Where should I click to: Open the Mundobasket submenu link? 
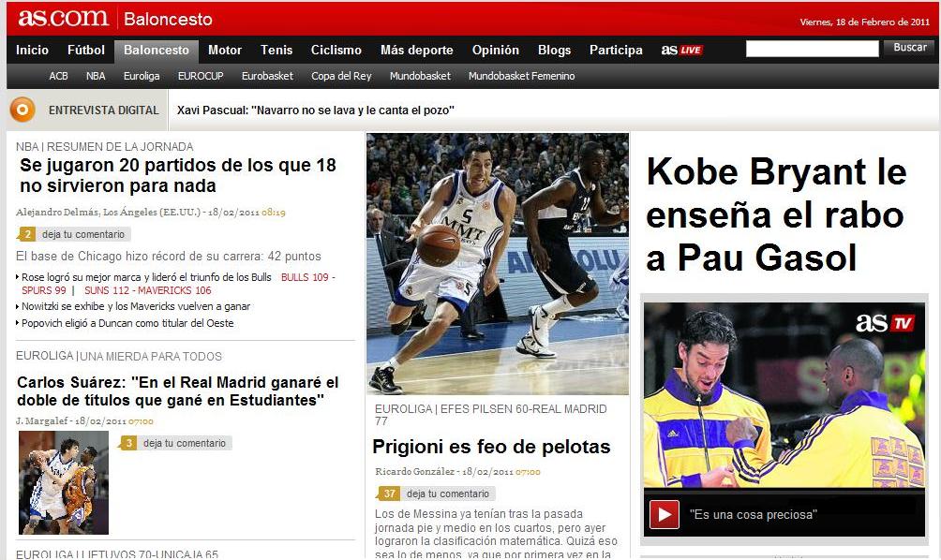[420, 76]
